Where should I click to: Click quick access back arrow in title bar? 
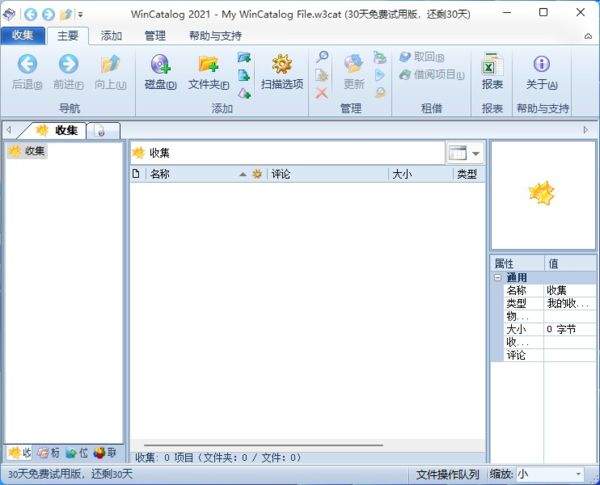[x=31, y=15]
